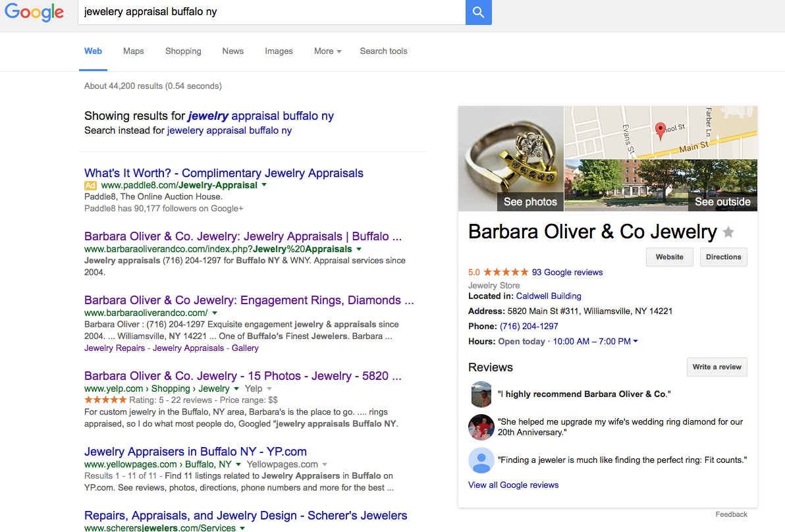Expand the More search menu
Image resolution: width=785 pixels, height=532 pixels.
pyautogui.click(x=327, y=51)
